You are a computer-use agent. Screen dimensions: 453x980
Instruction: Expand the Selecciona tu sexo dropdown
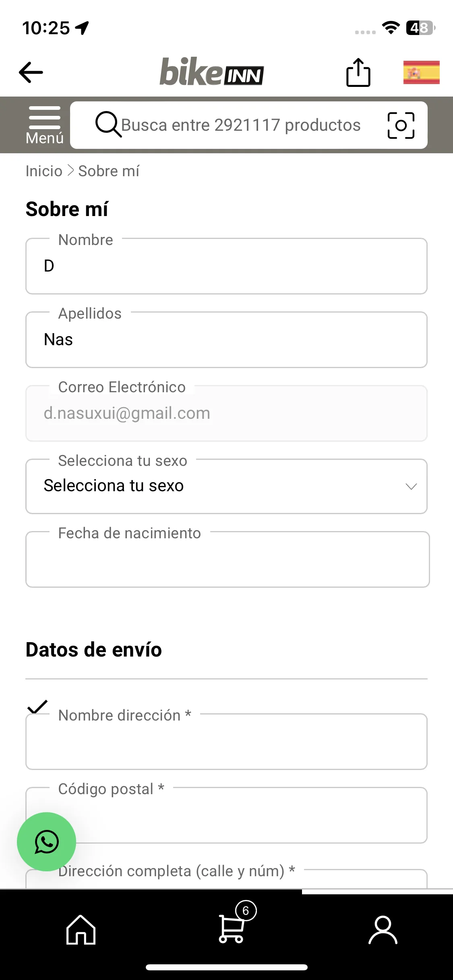click(226, 486)
